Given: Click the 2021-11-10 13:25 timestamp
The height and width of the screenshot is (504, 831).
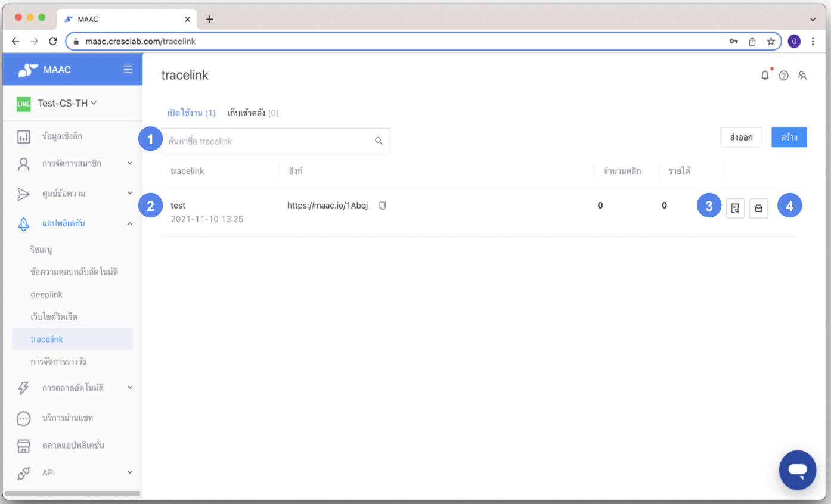Looking at the screenshot, I should (207, 219).
